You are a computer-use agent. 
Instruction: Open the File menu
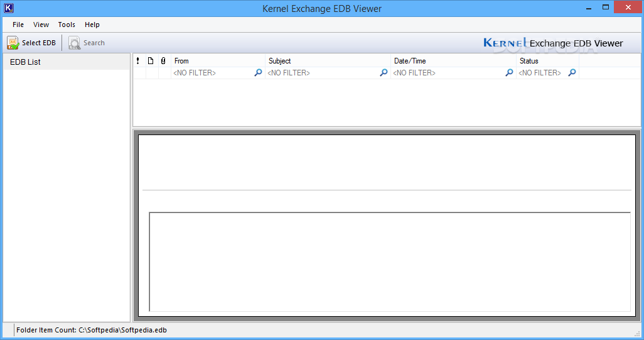(x=18, y=25)
